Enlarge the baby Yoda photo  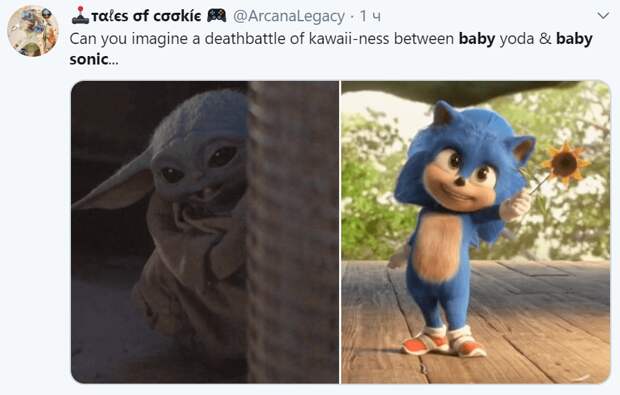[205, 232]
